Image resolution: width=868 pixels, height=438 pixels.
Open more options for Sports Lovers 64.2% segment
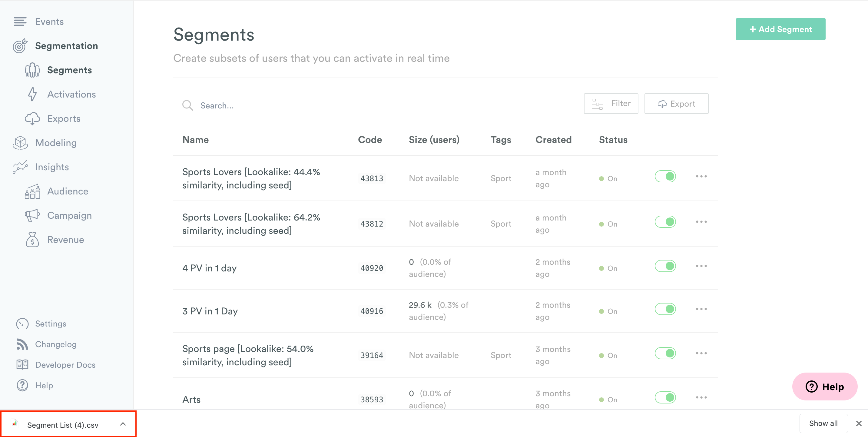[701, 222]
